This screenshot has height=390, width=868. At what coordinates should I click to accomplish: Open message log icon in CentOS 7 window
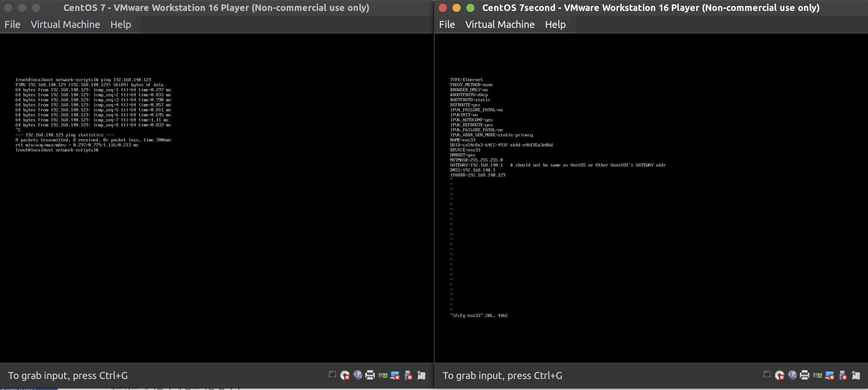click(421, 375)
